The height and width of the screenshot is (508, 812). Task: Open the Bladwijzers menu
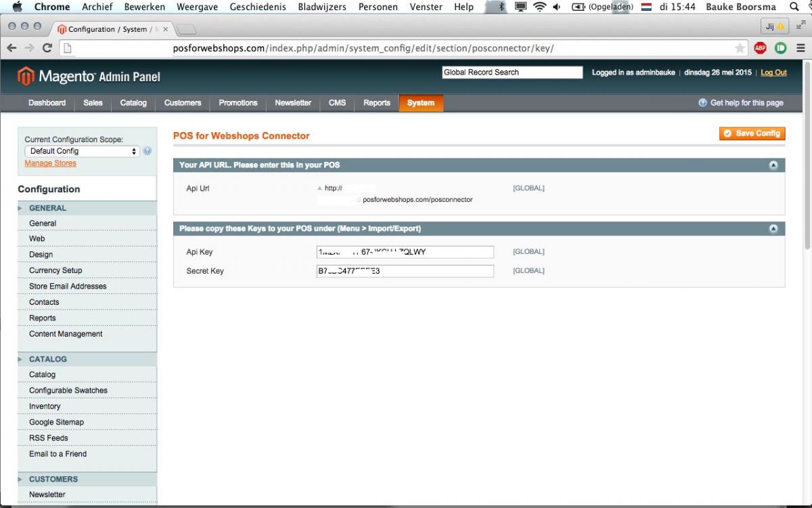tap(322, 7)
